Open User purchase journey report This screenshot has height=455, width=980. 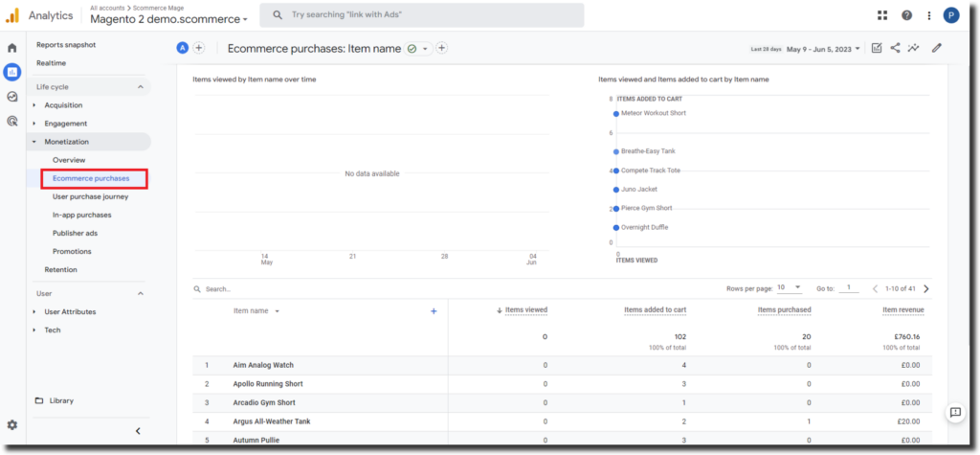point(91,196)
